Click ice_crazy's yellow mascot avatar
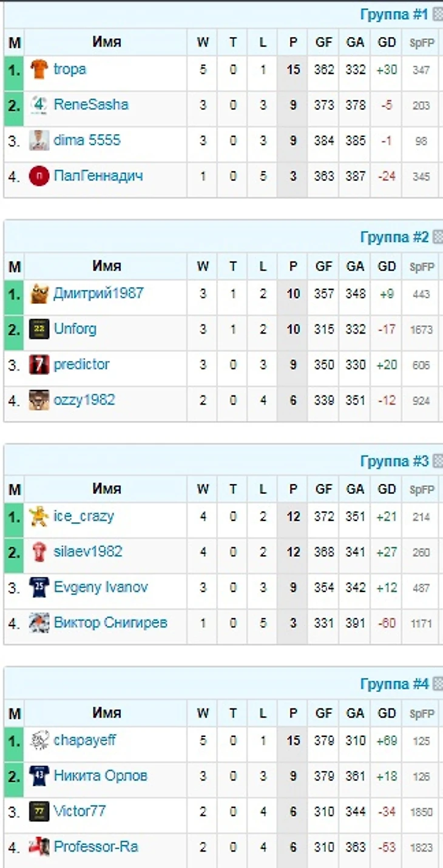The height and width of the screenshot is (868, 443). (39, 517)
